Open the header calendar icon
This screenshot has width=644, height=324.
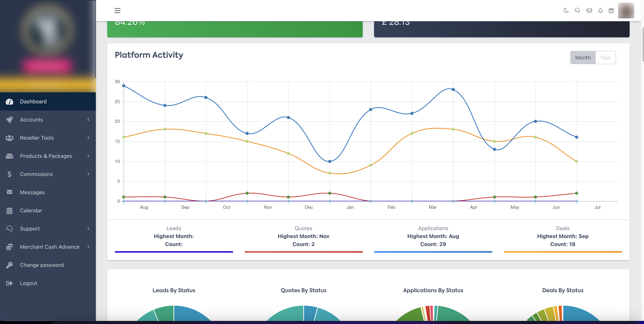[x=611, y=10]
